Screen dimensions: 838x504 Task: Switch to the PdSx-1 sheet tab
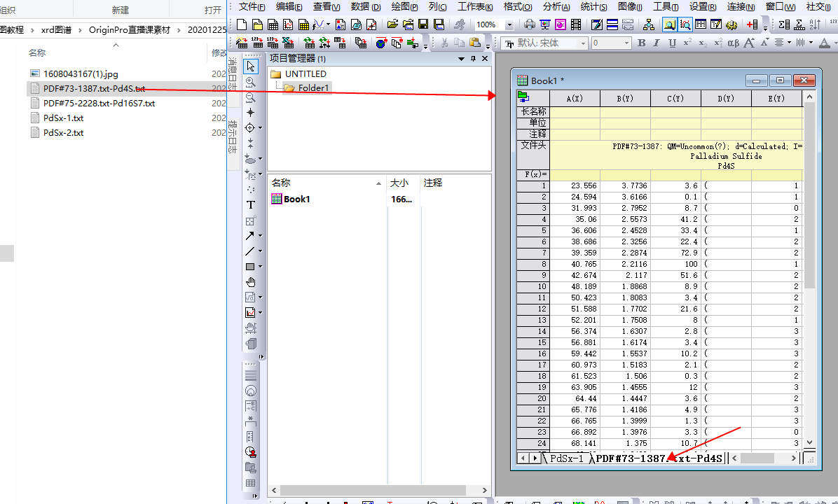click(567, 458)
